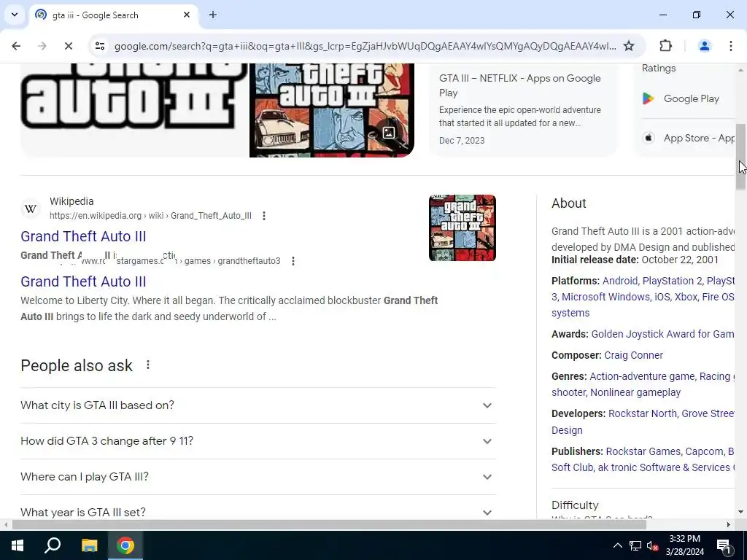747x560 pixels.
Task: Stop loading the page
Action: coord(68,46)
